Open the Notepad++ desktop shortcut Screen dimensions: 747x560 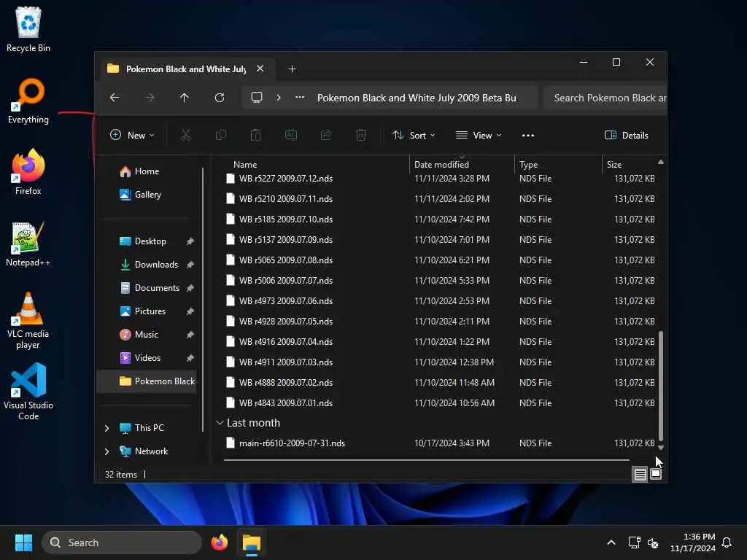[x=28, y=244]
